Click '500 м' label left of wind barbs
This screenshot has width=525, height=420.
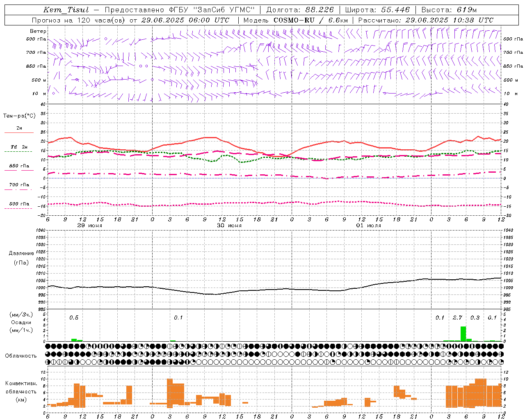tap(39, 80)
